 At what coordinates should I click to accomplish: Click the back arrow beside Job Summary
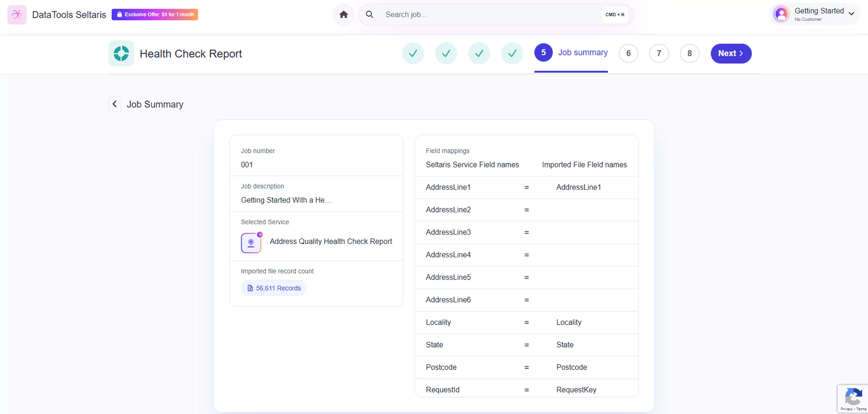coord(115,104)
